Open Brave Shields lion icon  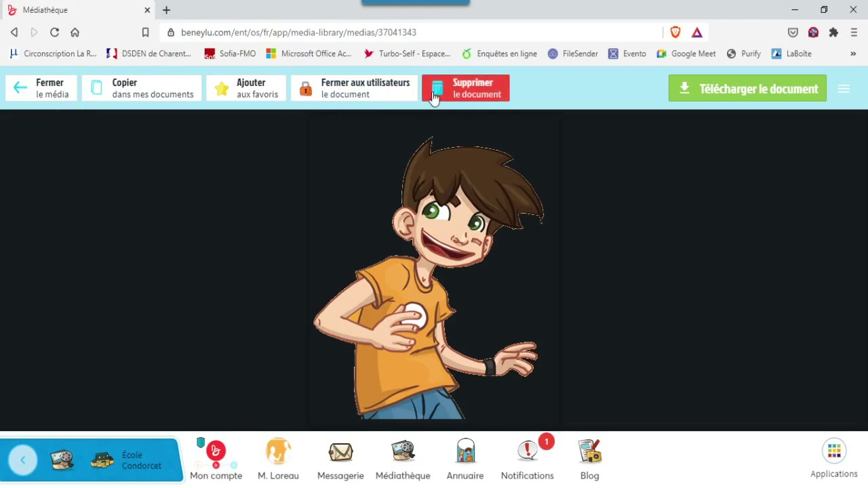coord(675,32)
